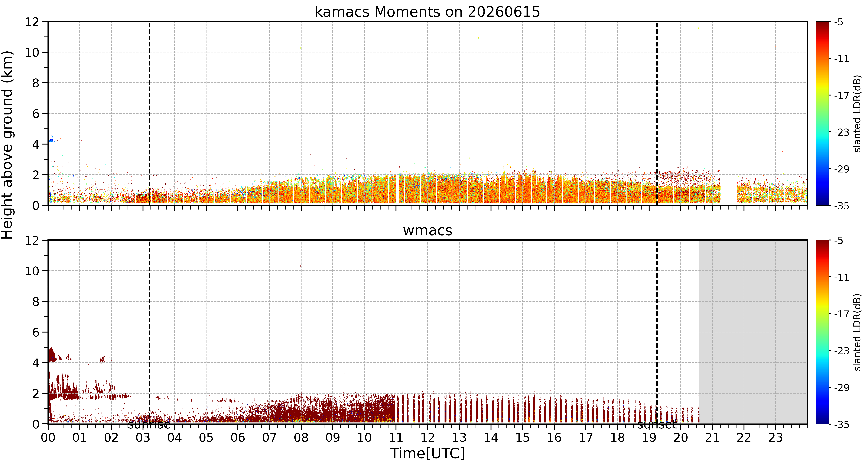Click the wmacs LDR color scale bar
This screenshot has width=868, height=467.
pos(823,332)
